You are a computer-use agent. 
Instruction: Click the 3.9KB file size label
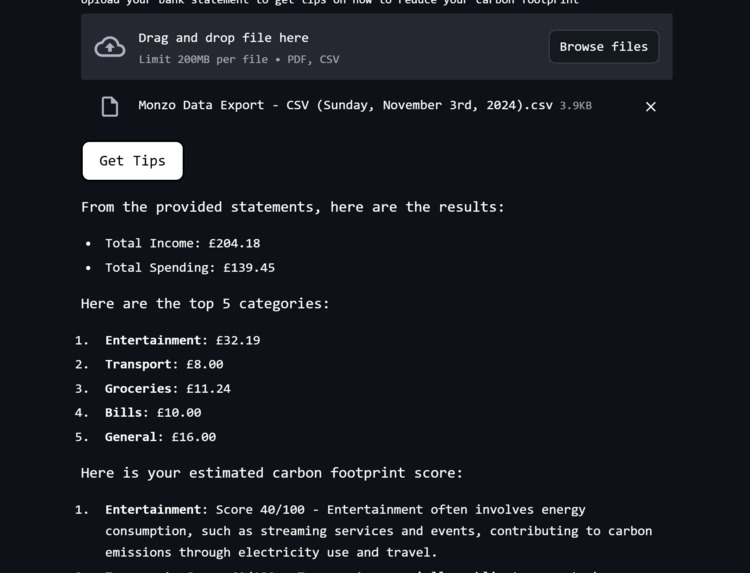(575, 106)
